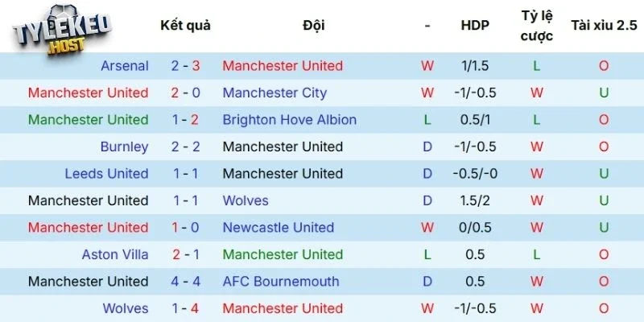644x322 pixels.
Task: Click the Đội column header
Action: point(314,25)
